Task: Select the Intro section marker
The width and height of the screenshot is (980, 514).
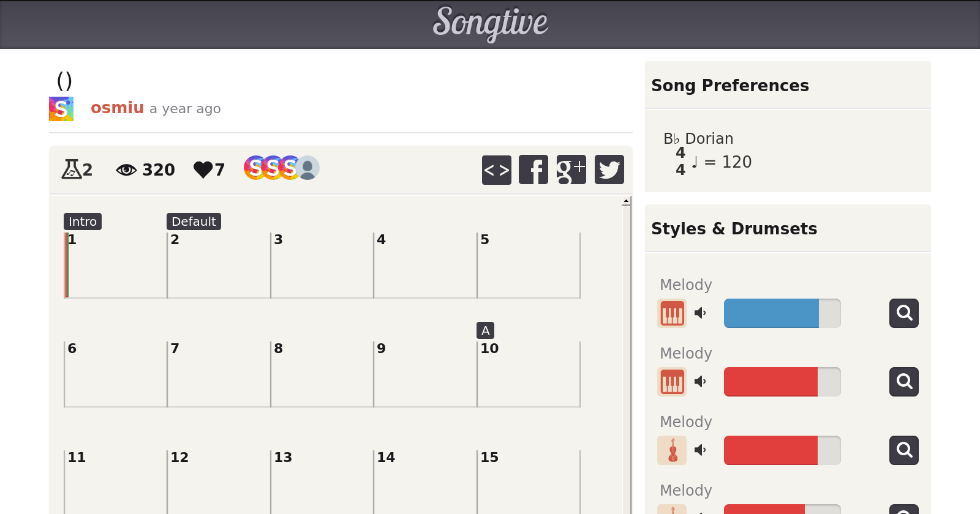Action: [83, 222]
